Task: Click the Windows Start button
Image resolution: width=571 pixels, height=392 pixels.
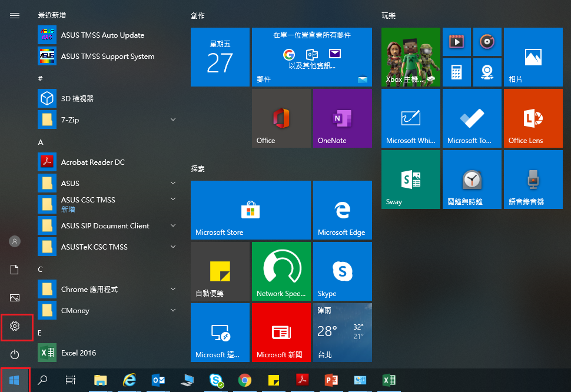Action: (x=15, y=380)
